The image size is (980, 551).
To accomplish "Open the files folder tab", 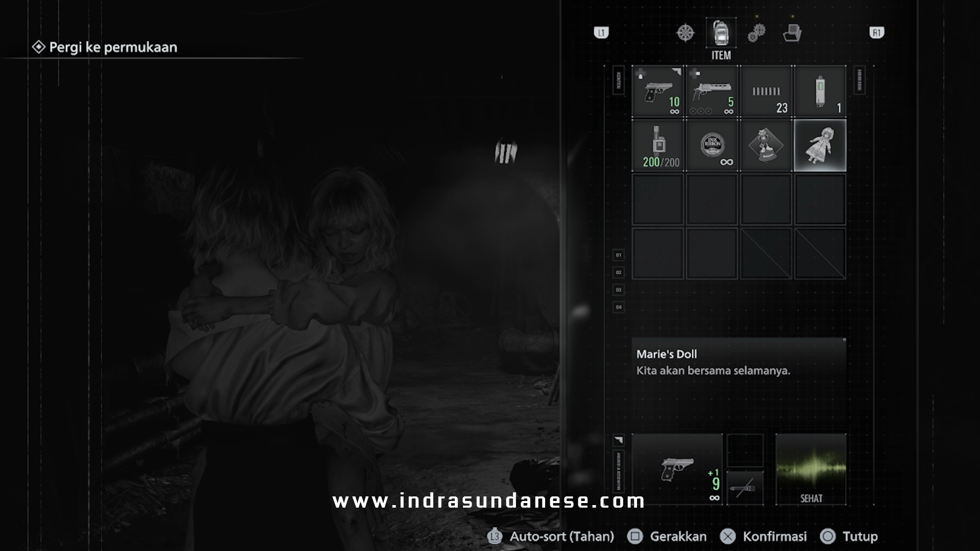I will click(792, 34).
